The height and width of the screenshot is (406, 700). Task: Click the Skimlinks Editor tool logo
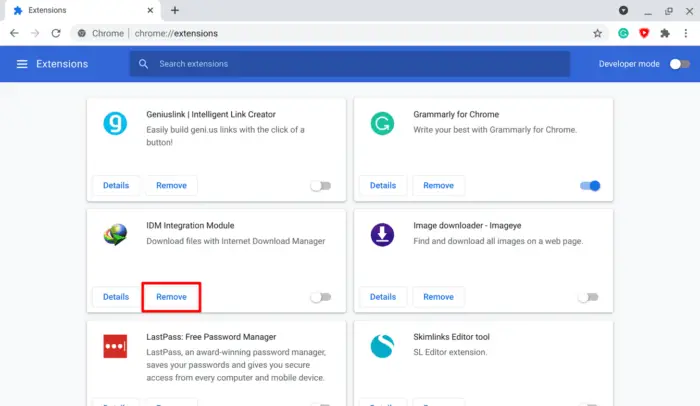(x=382, y=346)
